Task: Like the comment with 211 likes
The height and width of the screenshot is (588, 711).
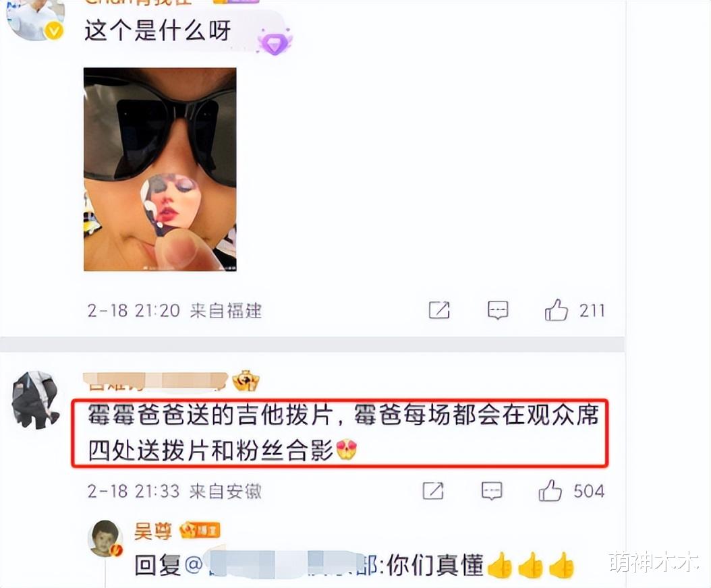Action: click(556, 310)
